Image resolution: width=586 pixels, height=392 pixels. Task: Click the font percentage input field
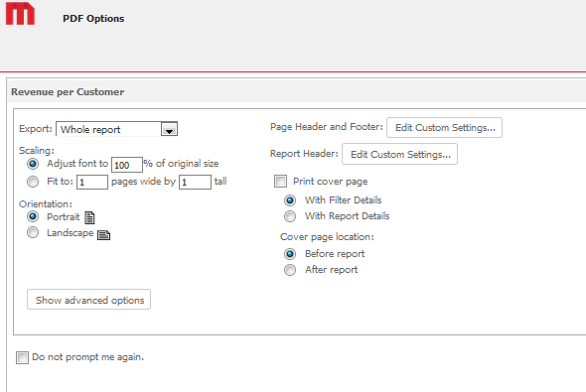127,165
